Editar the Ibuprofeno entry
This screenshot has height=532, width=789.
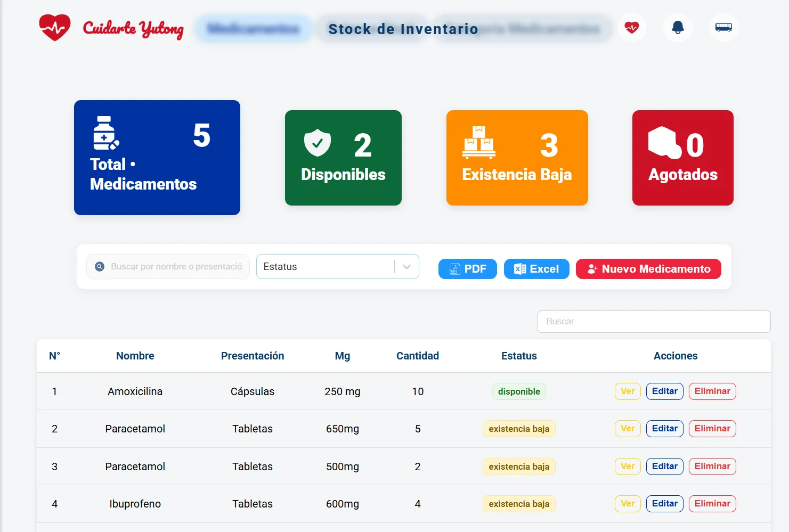click(665, 504)
